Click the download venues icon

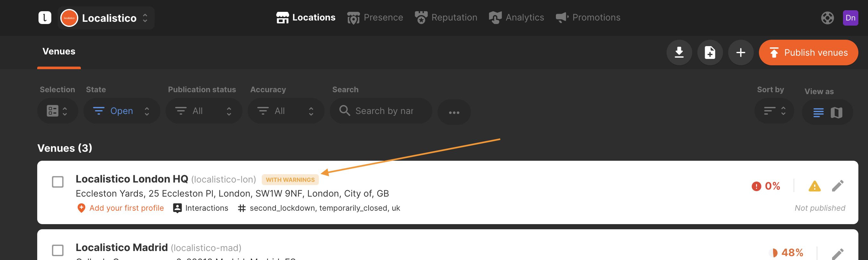679,53
